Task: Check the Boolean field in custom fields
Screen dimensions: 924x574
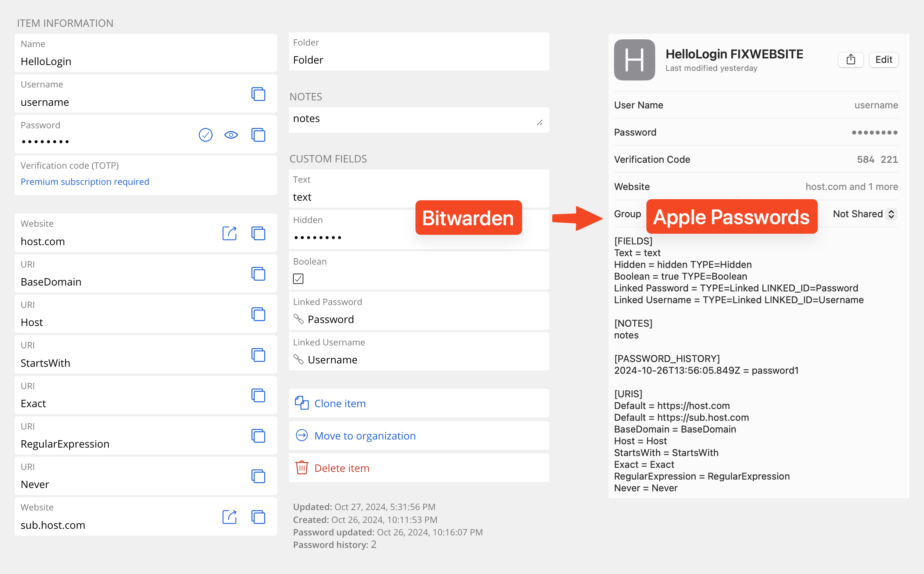Action: point(298,278)
